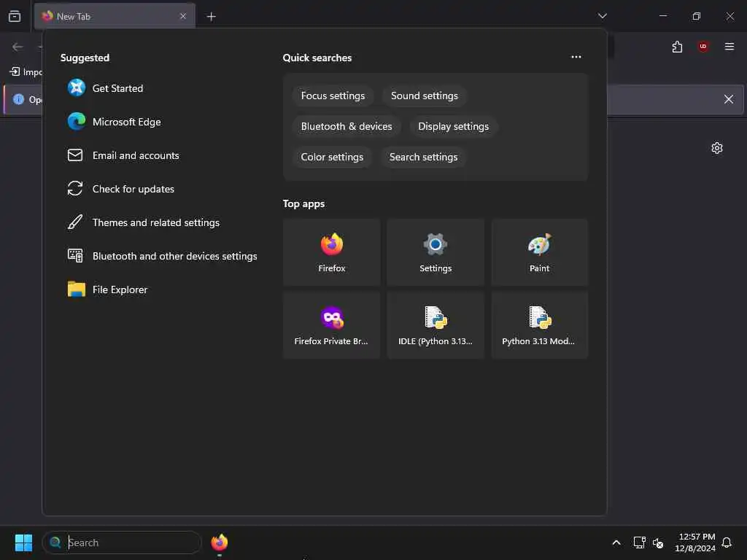Open a new tab with plus button
Viewport: 747px width, 560px height.
pyautogui.click(x=211, y=17)
